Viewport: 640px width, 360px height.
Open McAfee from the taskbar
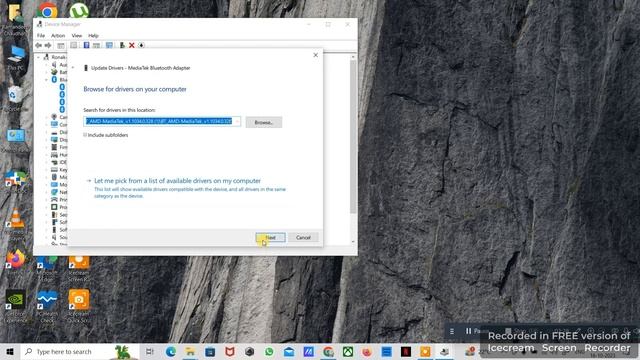(230, 351)
